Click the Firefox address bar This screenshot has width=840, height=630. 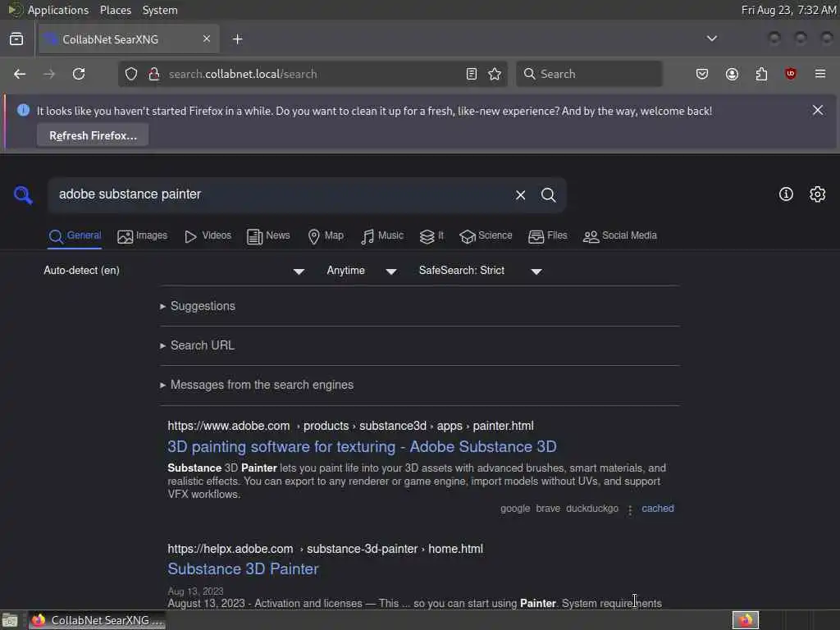click(313, 74)
